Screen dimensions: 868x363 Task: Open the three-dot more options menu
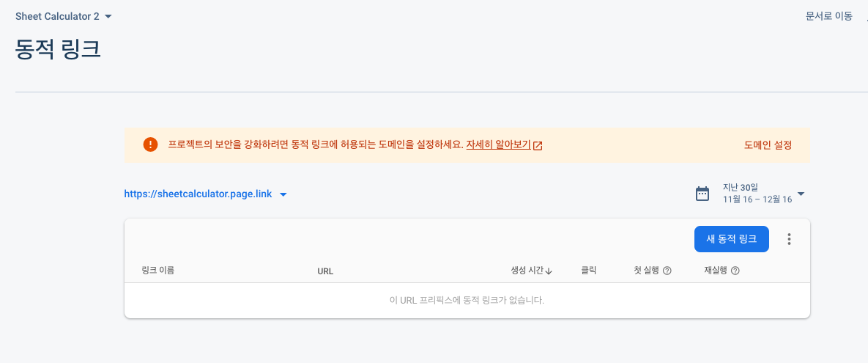click(x=790, y=239)
